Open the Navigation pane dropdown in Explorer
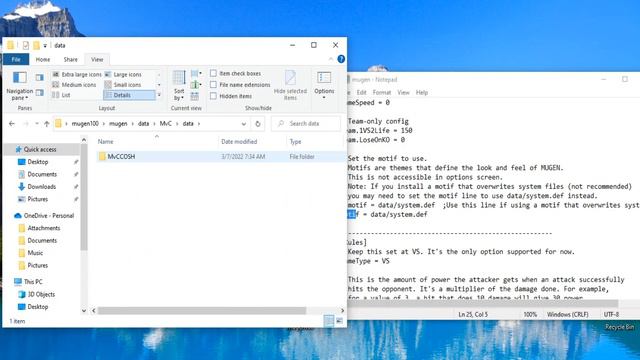The width and height of the screenshot is (640, 360). [19, 86]
